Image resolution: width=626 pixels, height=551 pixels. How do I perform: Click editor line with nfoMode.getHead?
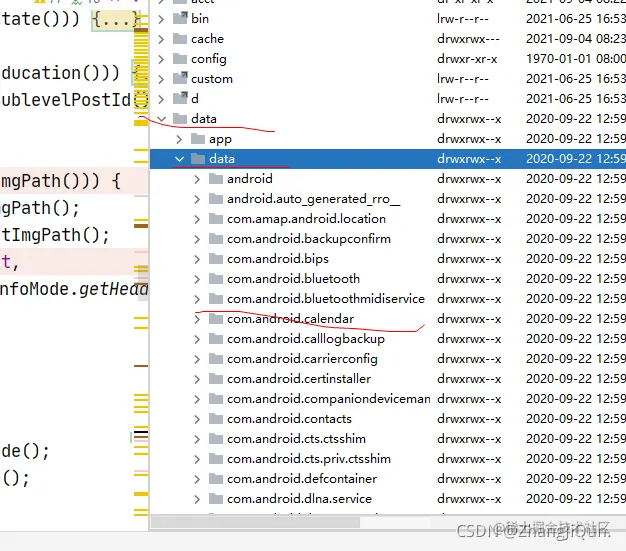(74, 289)
